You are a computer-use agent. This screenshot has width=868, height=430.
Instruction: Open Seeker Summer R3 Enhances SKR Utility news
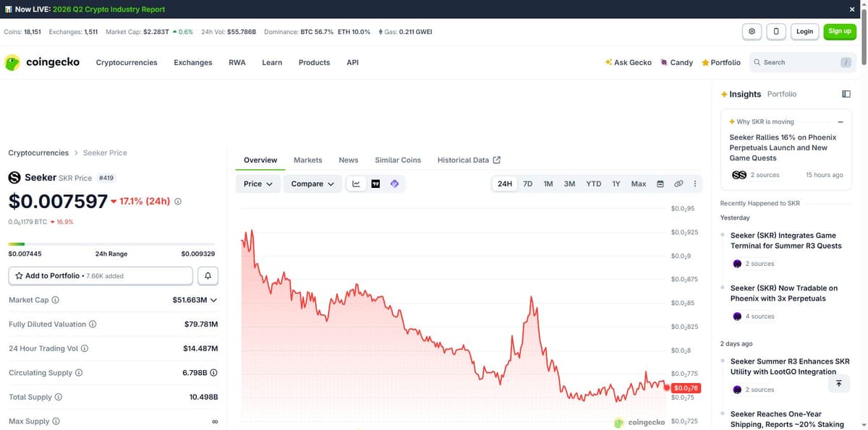[790, 366]
